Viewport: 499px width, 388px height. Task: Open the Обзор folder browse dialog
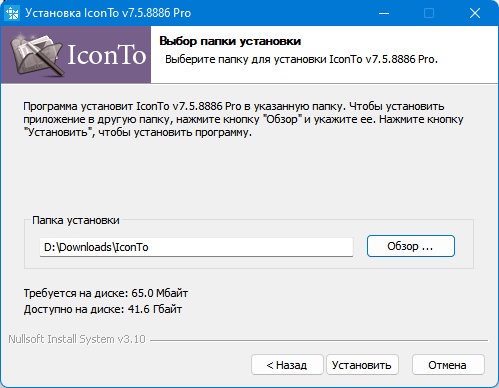[411, 246]
